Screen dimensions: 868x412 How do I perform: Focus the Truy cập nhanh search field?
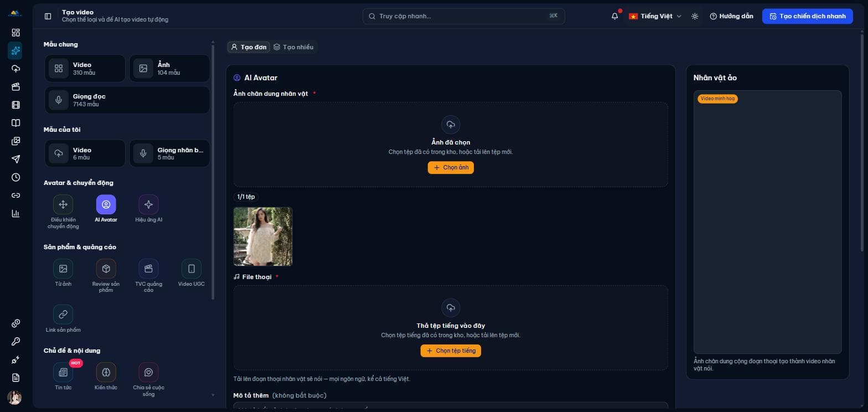(464, 16)
